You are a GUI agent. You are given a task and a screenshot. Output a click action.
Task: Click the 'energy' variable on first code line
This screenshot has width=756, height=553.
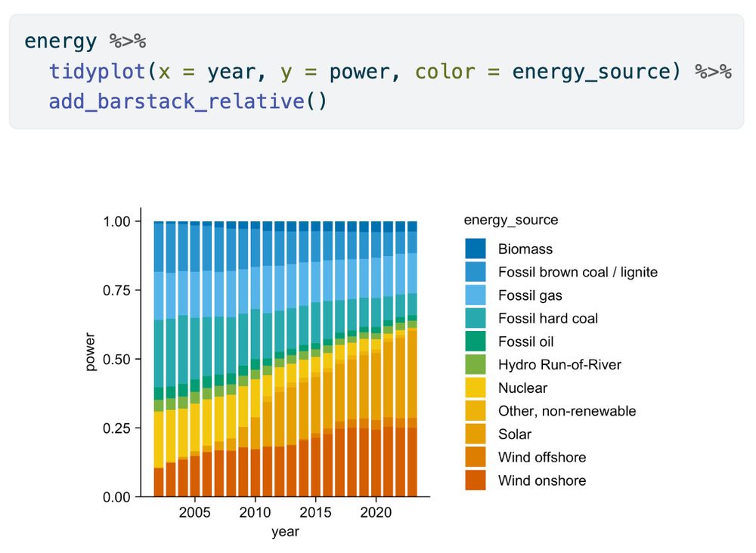coord(60,42)
